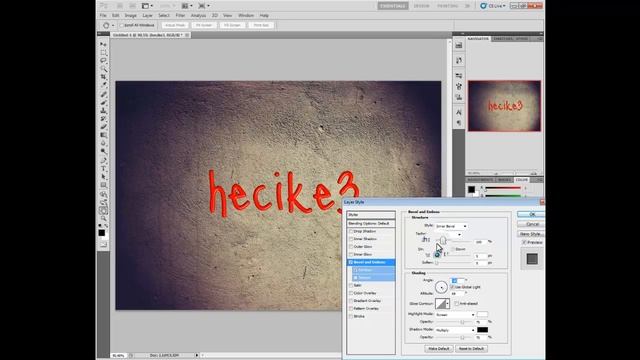Select the Rectangle shape tool
Viewport: 640px width, 360px height.
click(103, 185)
